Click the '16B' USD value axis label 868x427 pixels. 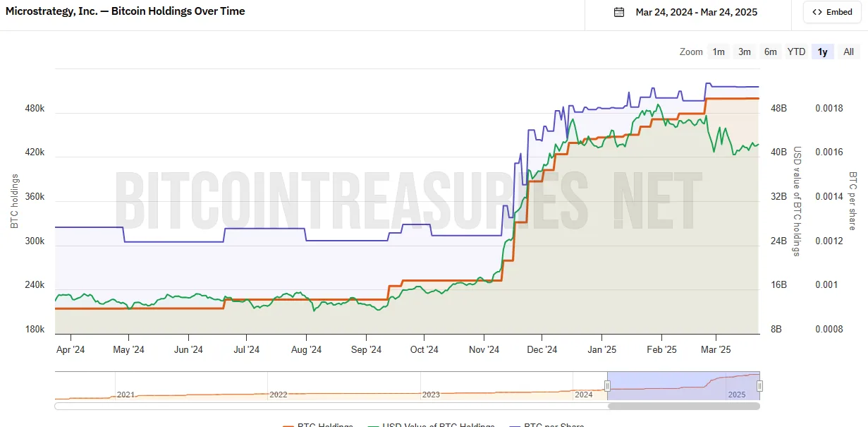tap(778, 285)
